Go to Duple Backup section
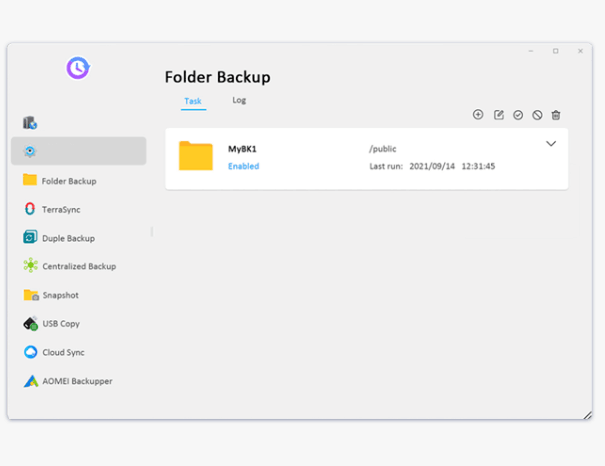Image resolution: width=605 pixels, height=466 pixels. pos(67,239)
